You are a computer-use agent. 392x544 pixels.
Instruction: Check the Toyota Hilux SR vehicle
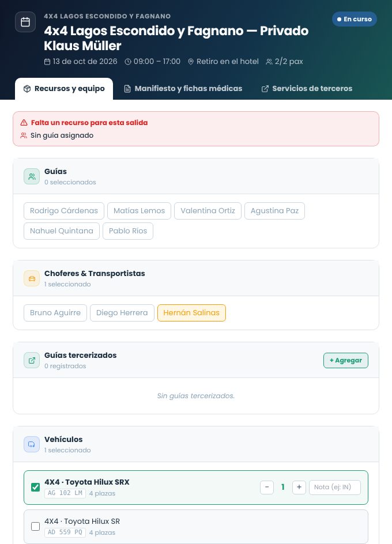click(35, 526)
